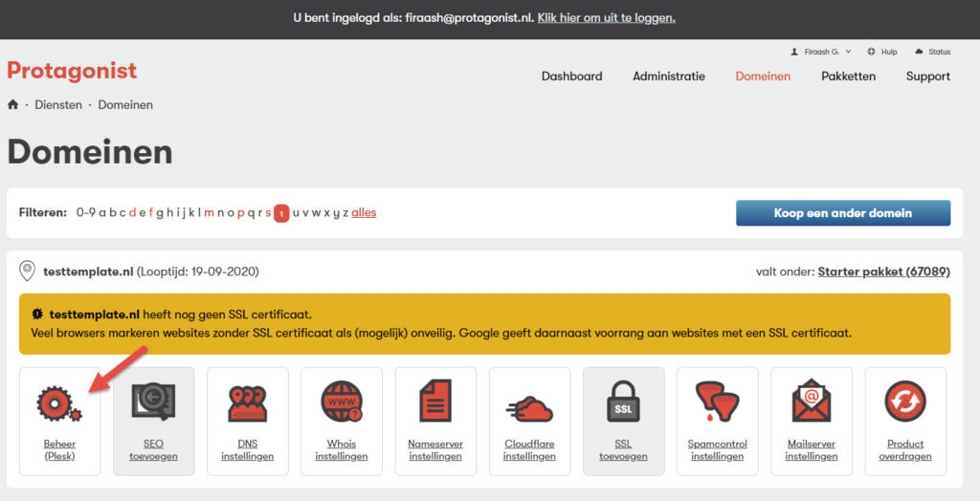Open Beheer (Plesk) gear icon
Screen dimensions: 980x501
[x=59, y=403]
